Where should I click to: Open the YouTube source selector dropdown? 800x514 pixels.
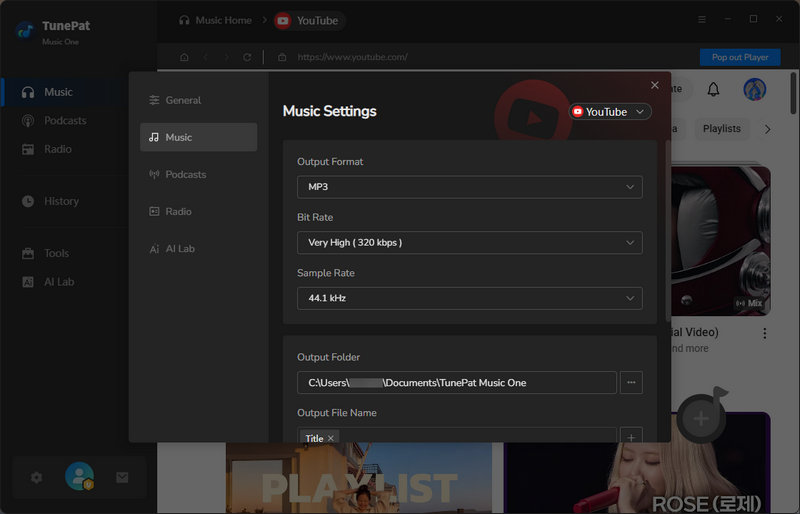pos(610,112)
